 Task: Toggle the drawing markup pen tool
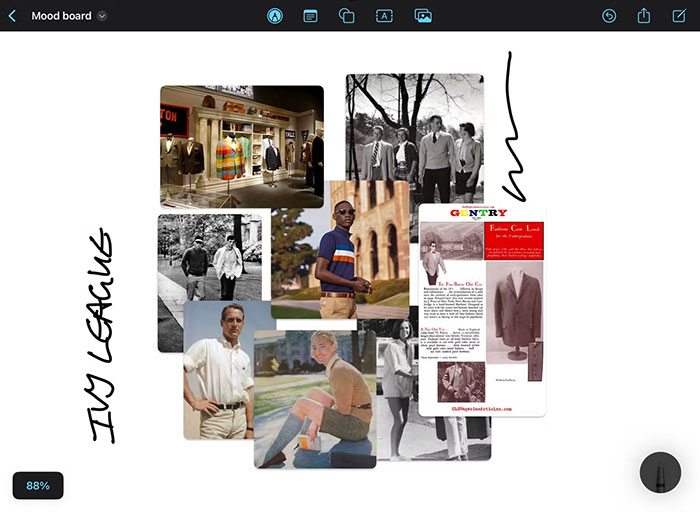(275, 16)
